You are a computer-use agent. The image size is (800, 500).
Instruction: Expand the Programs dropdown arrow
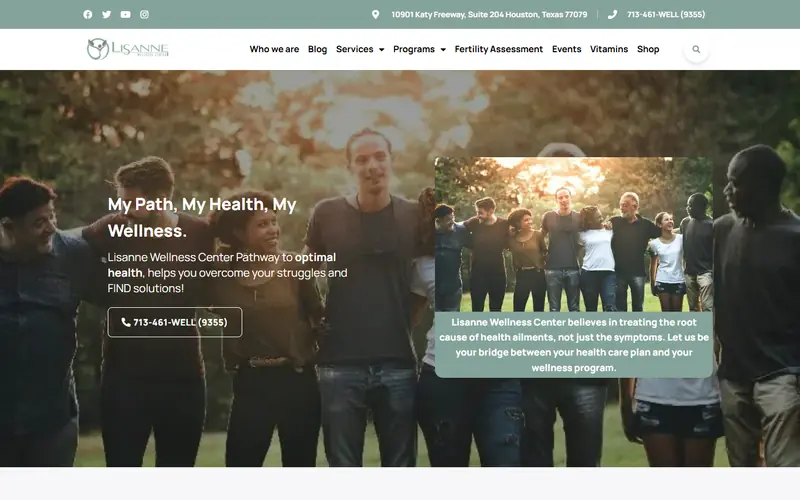443,49
